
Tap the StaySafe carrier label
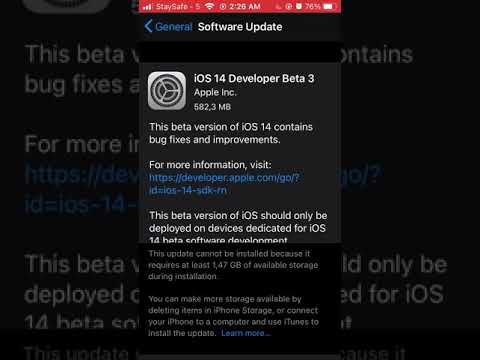(178, 6)
